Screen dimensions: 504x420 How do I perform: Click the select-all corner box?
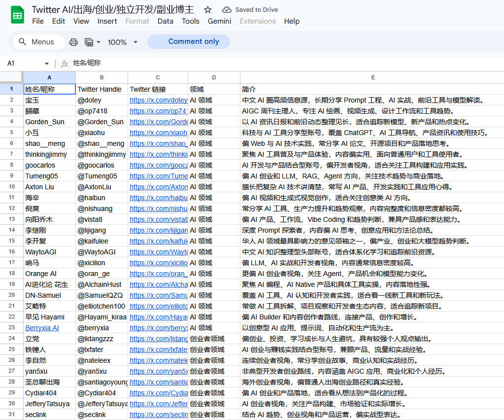(x=11, y=77)
